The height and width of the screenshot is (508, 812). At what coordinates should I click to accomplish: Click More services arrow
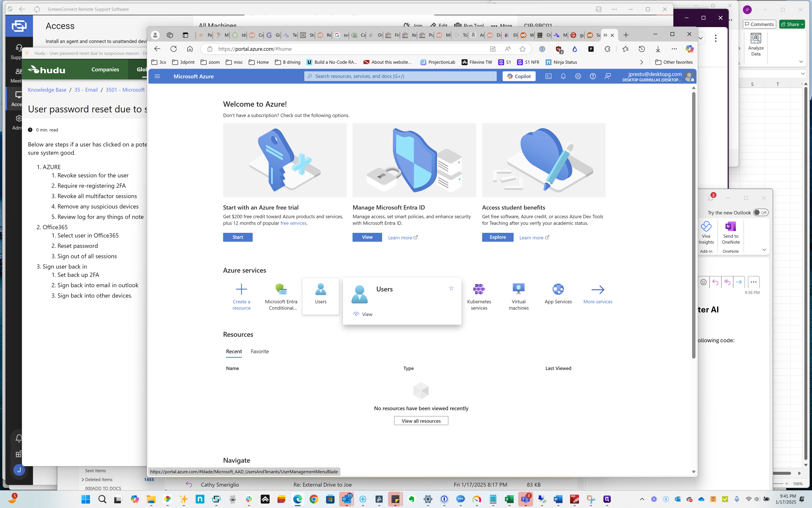[598, 289]
